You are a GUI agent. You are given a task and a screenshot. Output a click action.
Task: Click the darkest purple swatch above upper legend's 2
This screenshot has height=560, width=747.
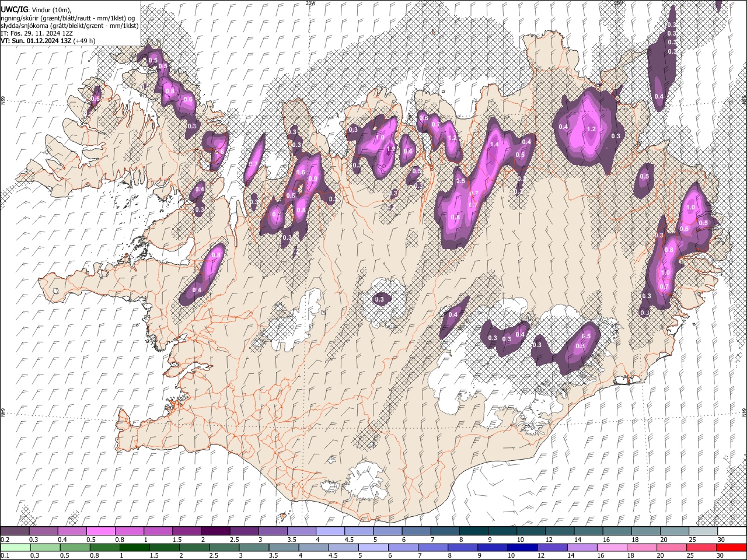pos(215,531)
